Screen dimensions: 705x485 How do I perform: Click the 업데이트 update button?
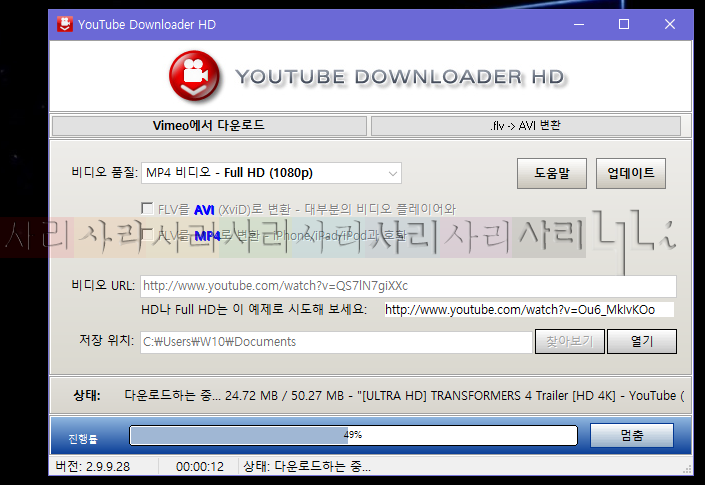(x=630, y=173)
